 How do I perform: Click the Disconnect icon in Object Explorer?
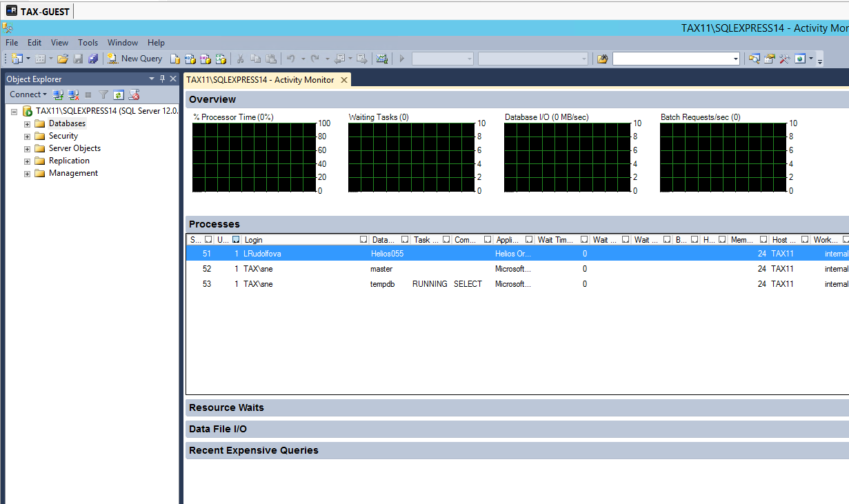[x=73, y=94]
